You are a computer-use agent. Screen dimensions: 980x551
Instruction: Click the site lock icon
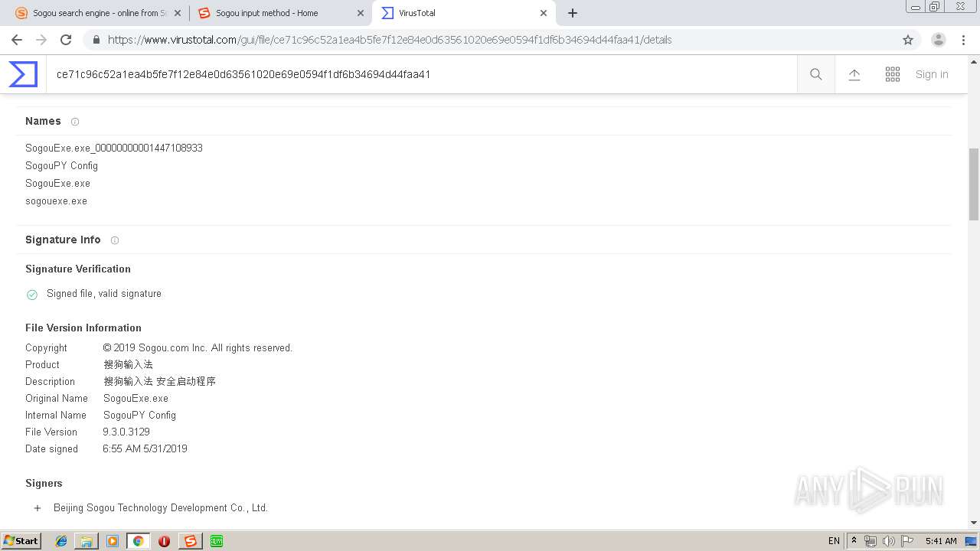click(x=96, y=40)
